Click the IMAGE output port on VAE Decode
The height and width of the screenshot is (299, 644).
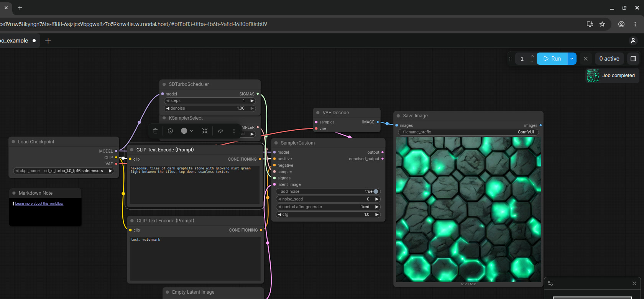[x=378, y=122]
